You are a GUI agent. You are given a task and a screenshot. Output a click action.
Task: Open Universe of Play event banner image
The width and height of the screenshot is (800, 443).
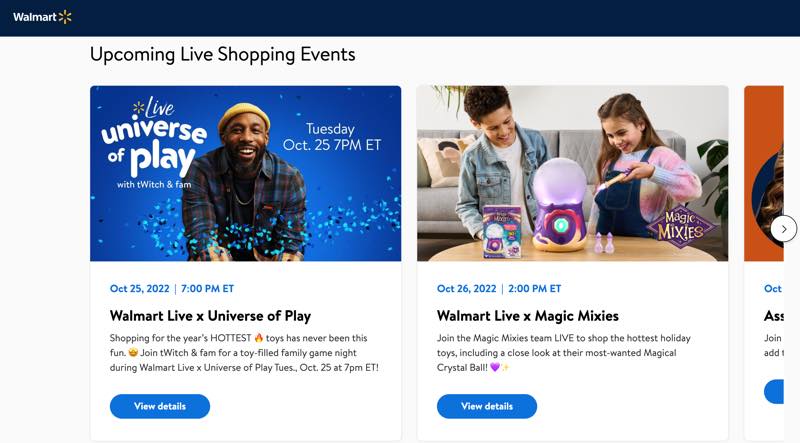tap(245, 174)
